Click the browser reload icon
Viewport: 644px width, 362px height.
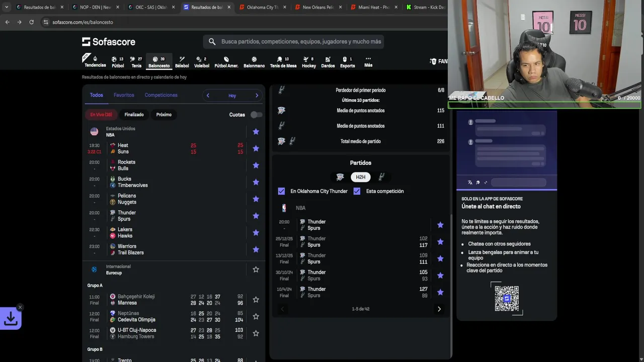click(31, 22)
